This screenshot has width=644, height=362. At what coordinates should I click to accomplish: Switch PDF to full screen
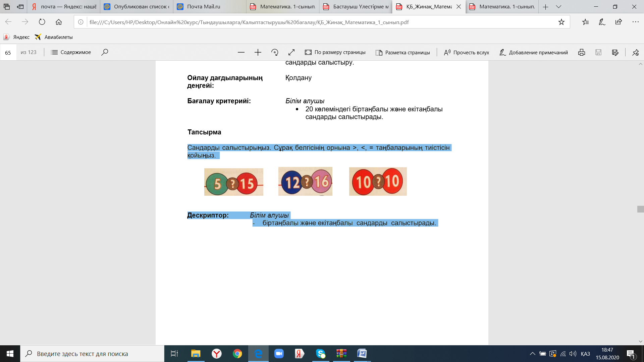[x=291, y=52]
